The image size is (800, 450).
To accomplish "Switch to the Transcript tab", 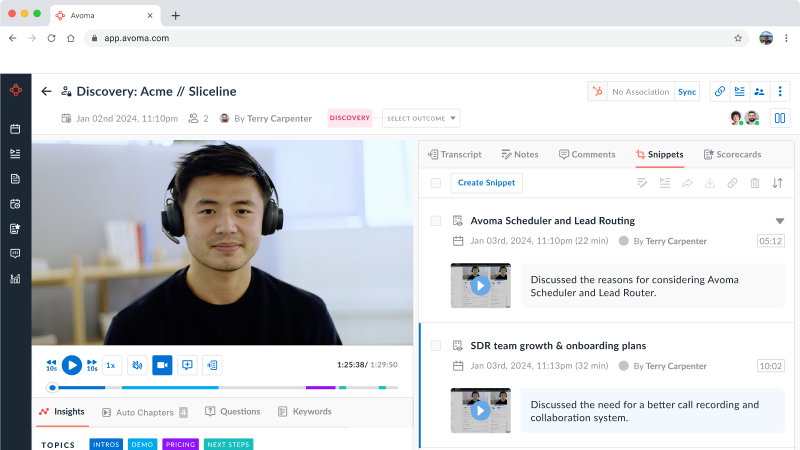I will point(455,155).
